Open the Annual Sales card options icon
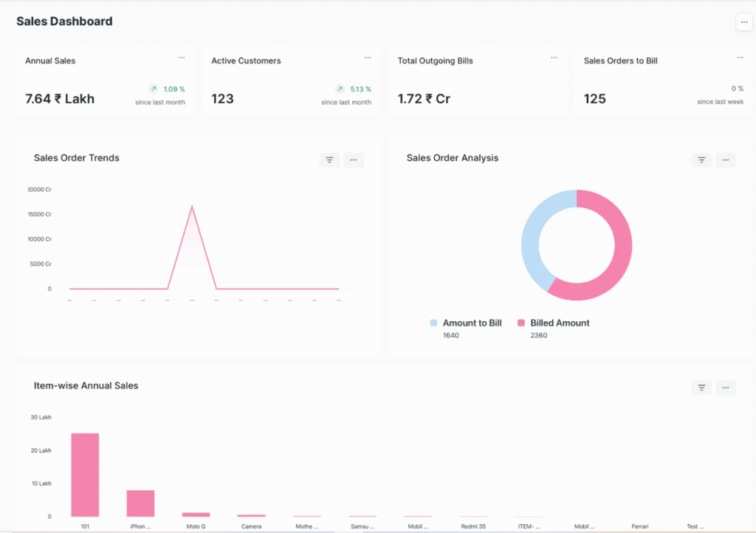The height and width of the screenshot is (533, 756). (182, 57)
